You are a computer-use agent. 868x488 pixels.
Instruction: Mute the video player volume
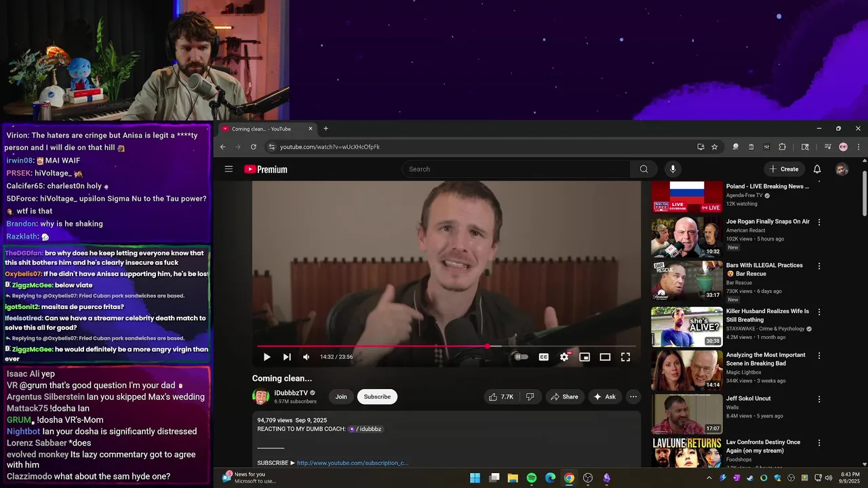[307, 357]
